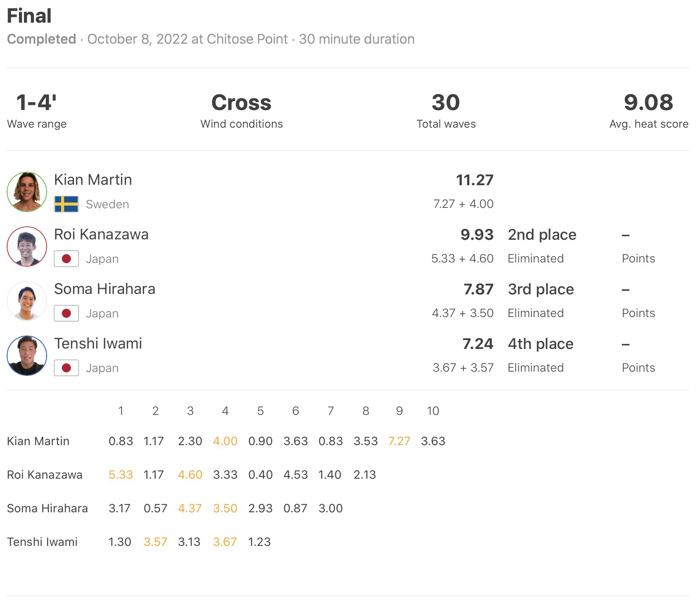Click Tenshi Iwami's profile photo
The width and height of the screenshot is (700, 603).
pyautogui.click(x=27, y=356)
